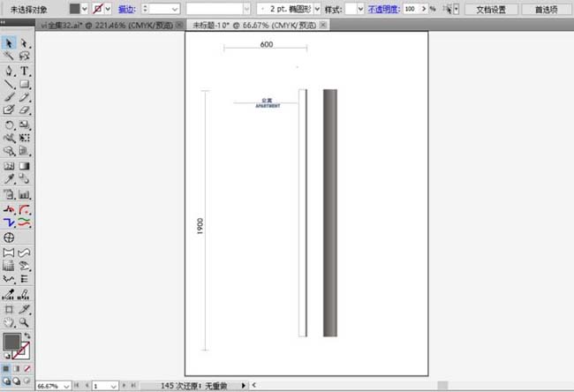Open the 2 pt. 椭圆形 brush dropdown
The width and height of the screenshot is (574, 392).
click(317, 9)
